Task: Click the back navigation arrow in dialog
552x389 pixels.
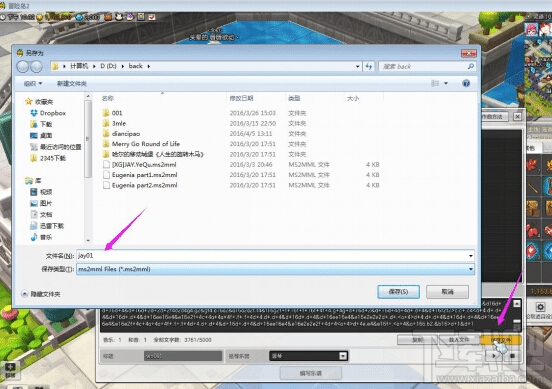Action: [x=23, y=66]
